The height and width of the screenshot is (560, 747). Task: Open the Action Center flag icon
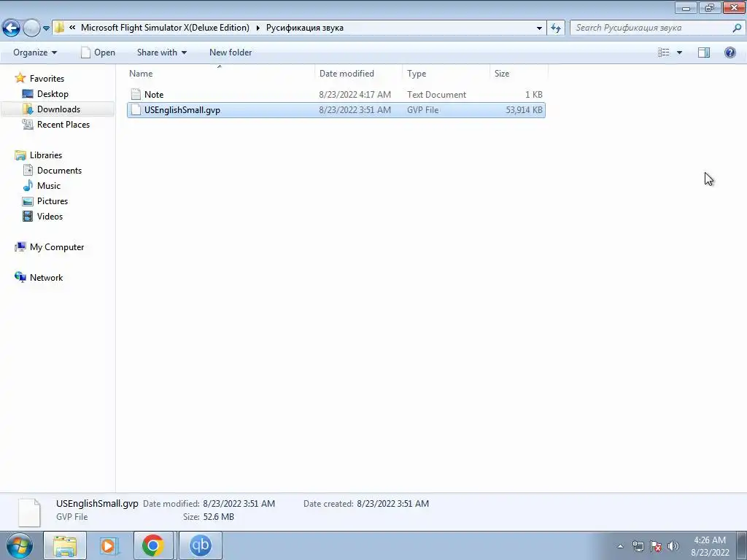(656, 546)
